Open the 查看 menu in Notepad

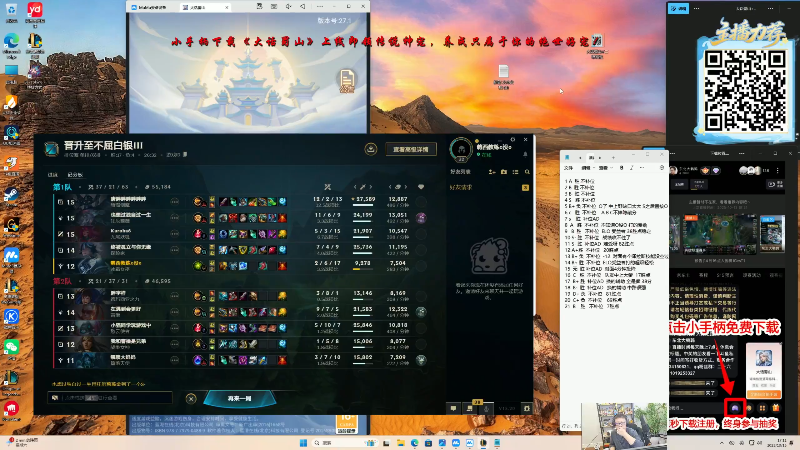click(x=604, y=168)
